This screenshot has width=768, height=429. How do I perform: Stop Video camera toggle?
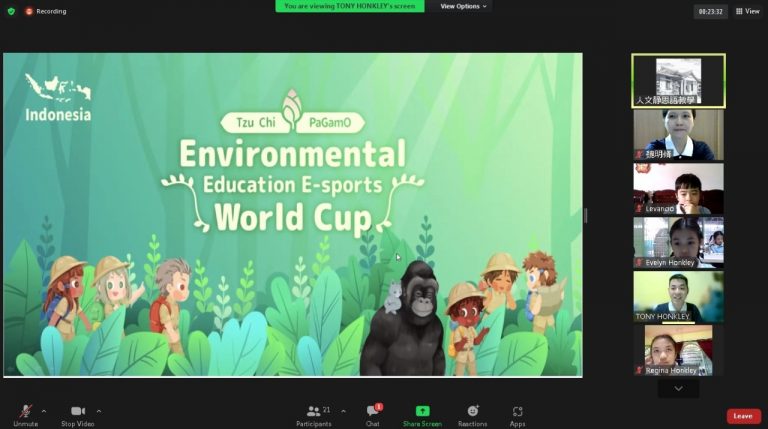pos(77,415)
